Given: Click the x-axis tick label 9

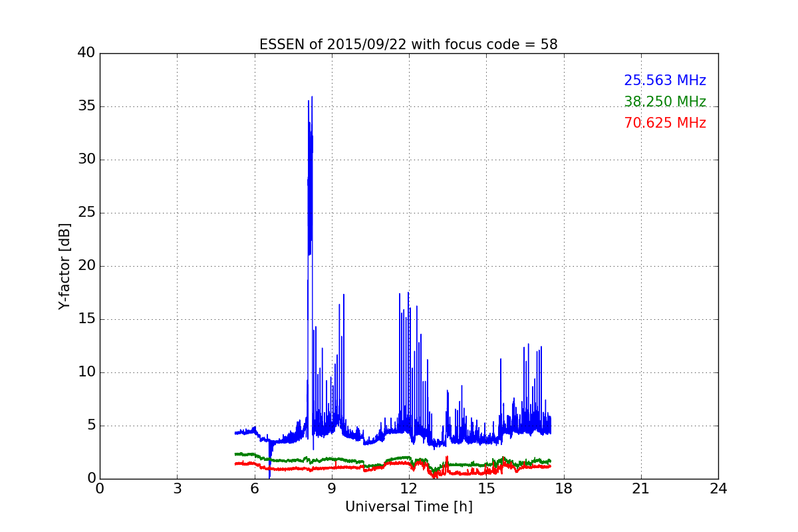Looking at the screenshot, I should click(x=332, y=489).
